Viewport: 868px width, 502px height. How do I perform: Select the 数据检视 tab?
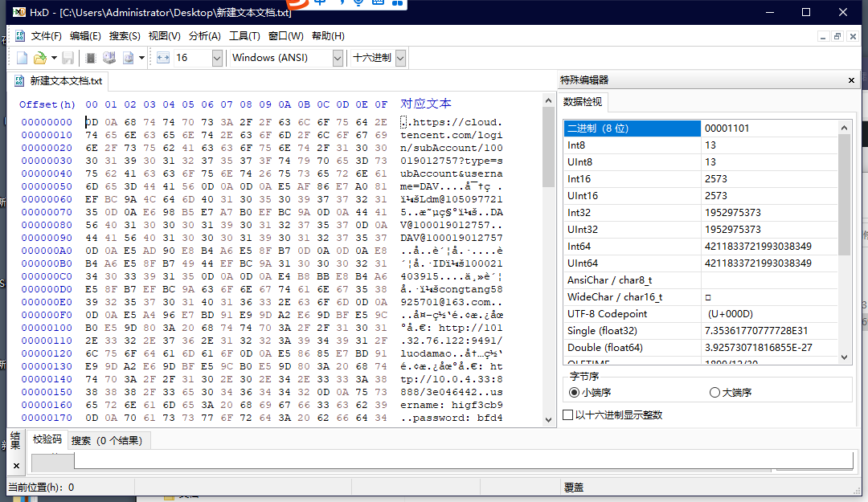click(x=583, y=102)
